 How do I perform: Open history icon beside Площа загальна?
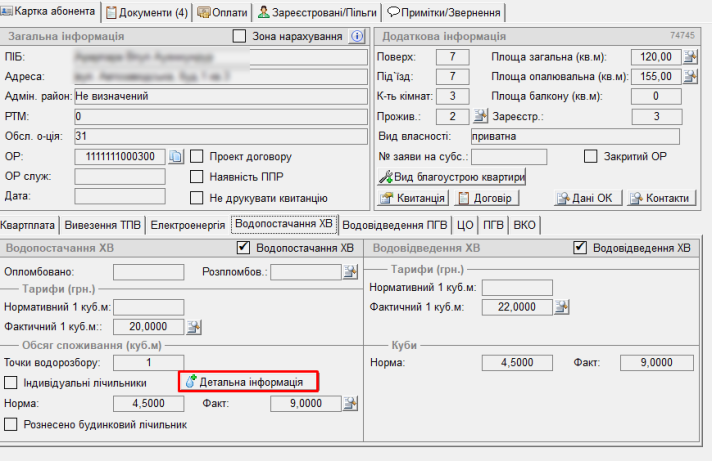tap(689, 56)
